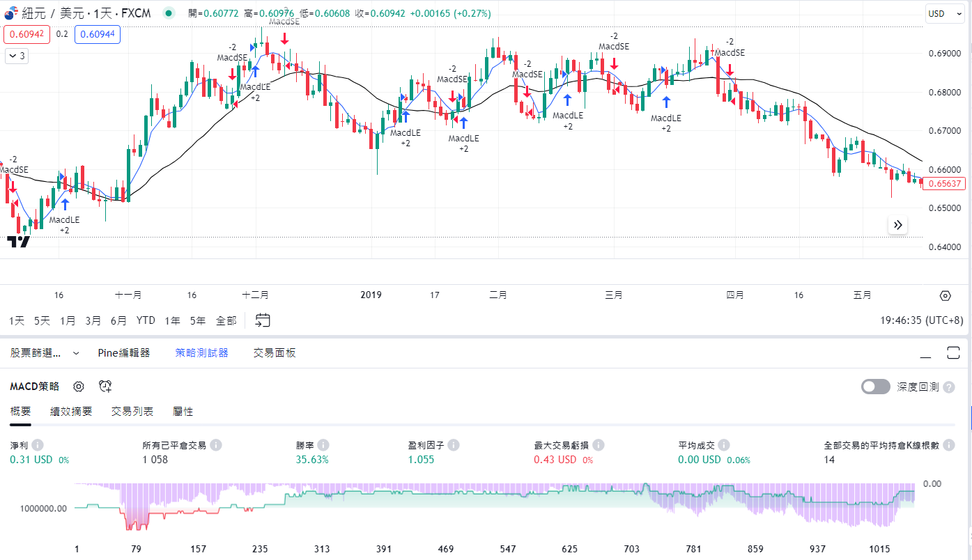The width and height of the screenshot is (972, 560).
Task: Open the 交易列表 tab
Action: coord(132,412)
